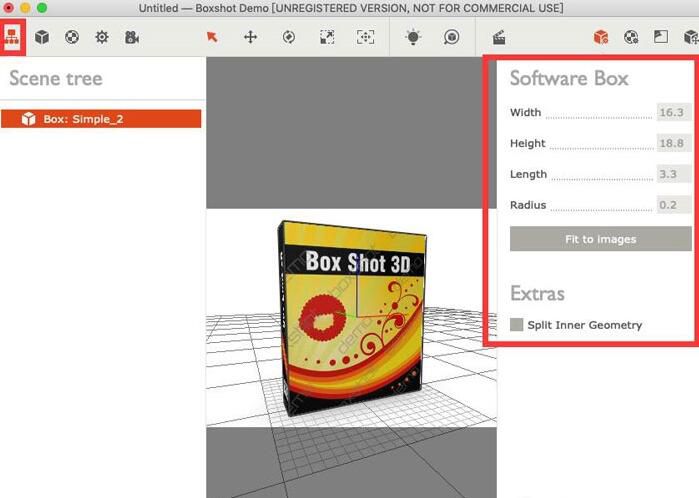Image resolution: width=699 pixels, height=498 pixels.
Task: Click the Length label
Action: [x=528, y=174]
